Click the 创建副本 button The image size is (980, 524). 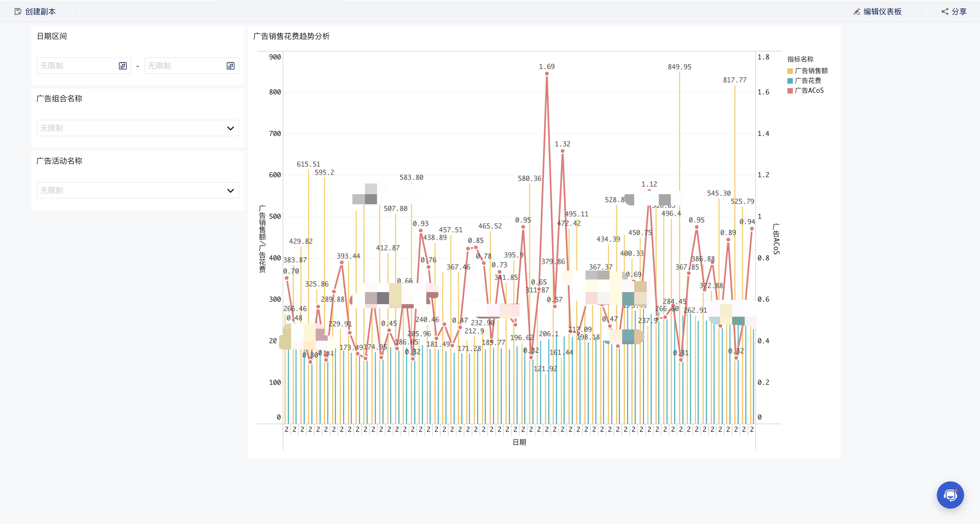click(40, 11)
